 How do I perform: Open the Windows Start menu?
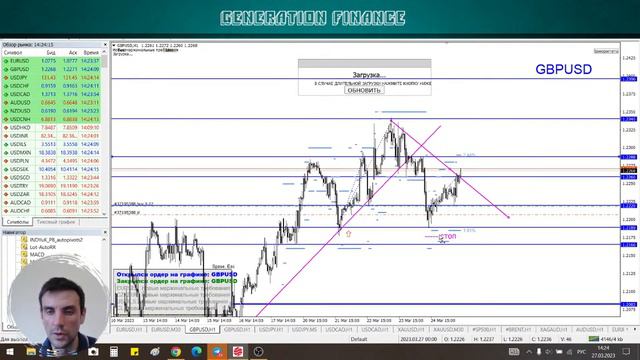coord(9,351)
